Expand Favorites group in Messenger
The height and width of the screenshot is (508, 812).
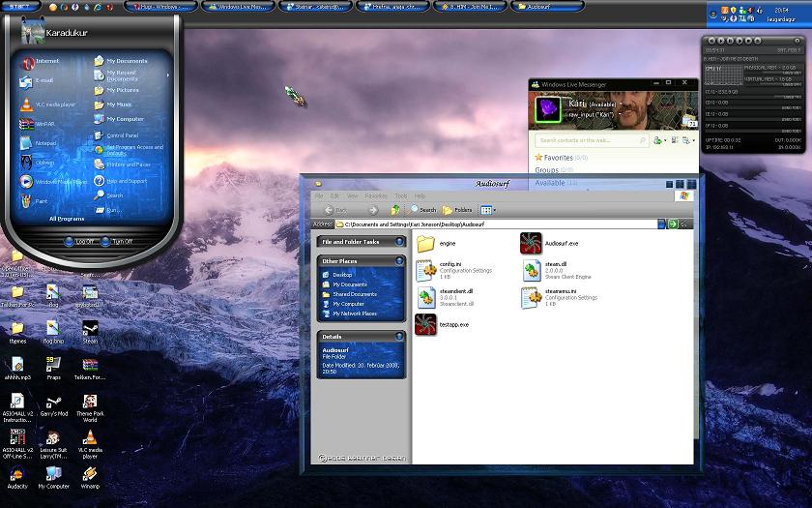(x=562, y=157)
